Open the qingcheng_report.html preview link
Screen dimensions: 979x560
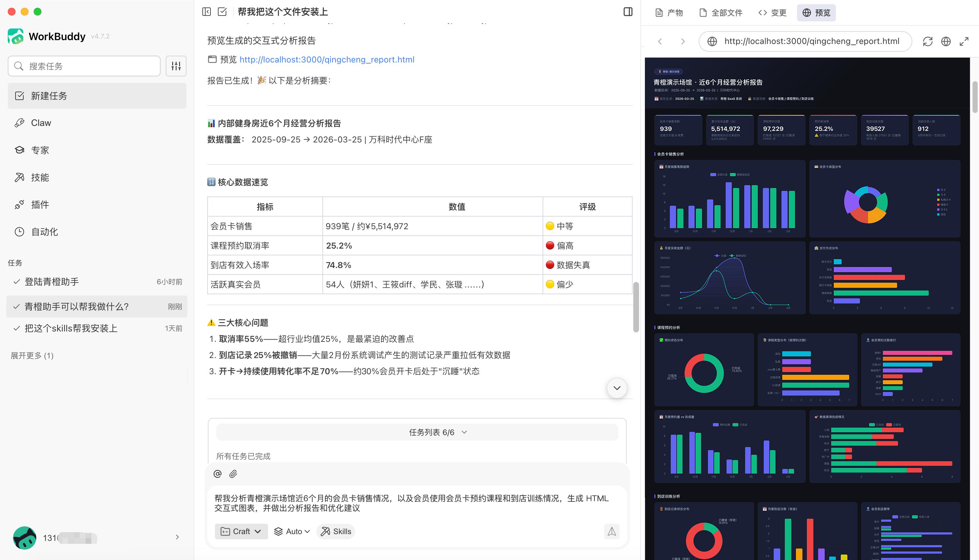(x=327, y=60)
